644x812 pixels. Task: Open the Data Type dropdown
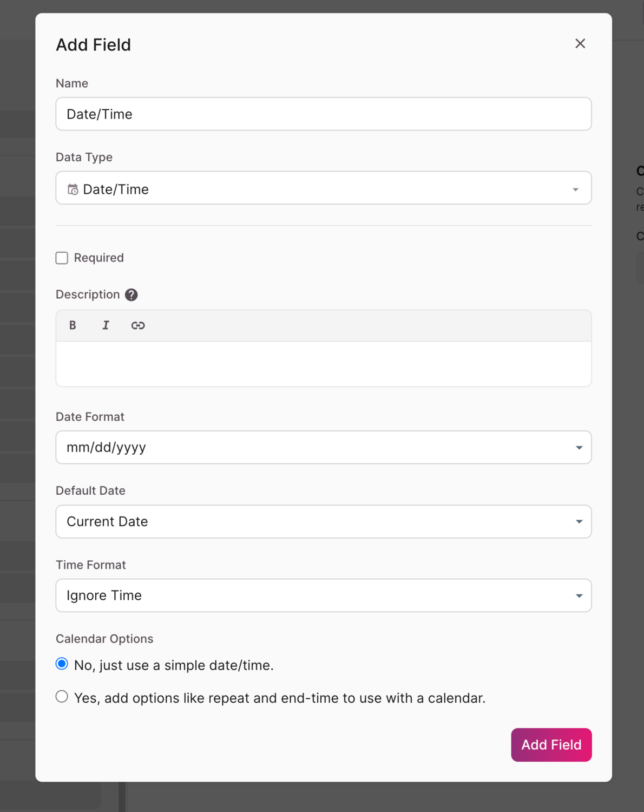323,188
